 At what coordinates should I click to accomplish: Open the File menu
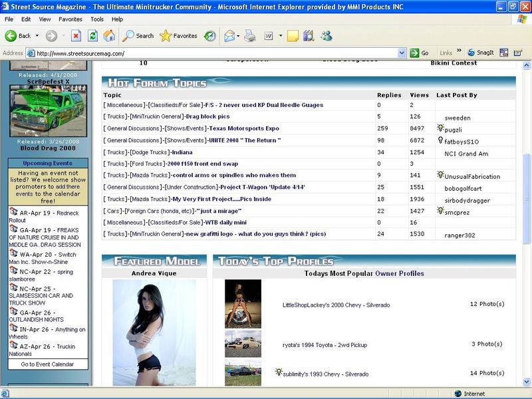point(9,19)
